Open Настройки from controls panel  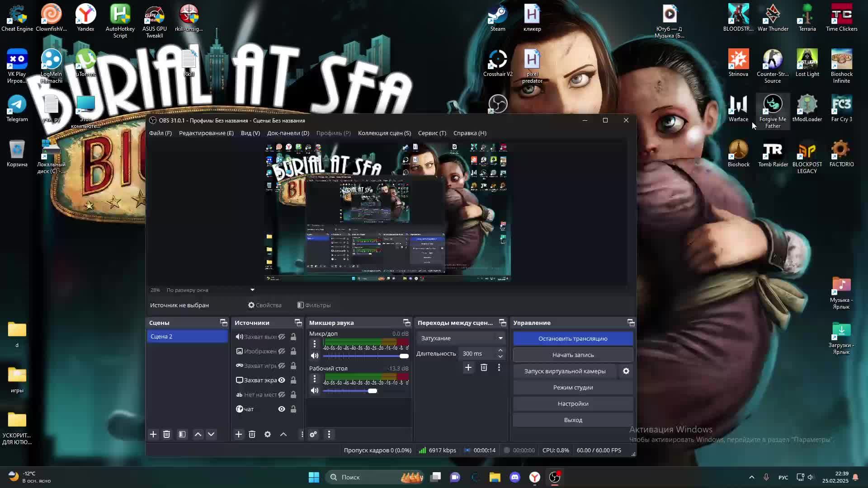click(573, 404)
